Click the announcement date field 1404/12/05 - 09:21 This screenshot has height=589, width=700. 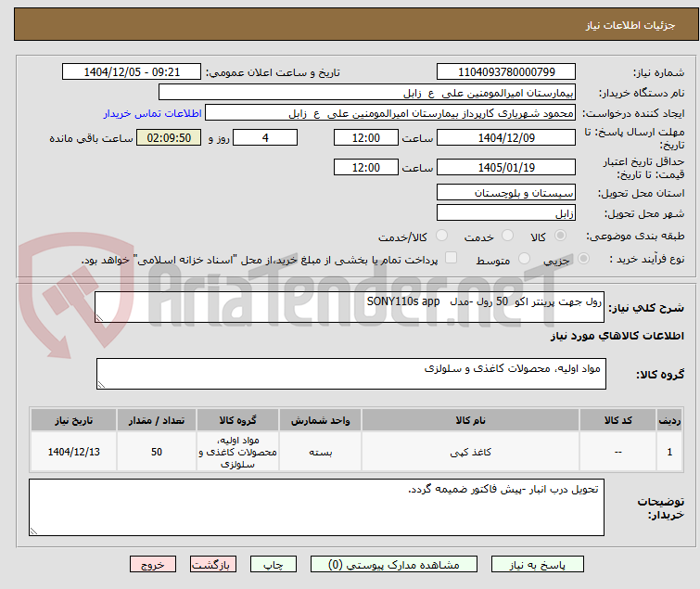(x=132, y=72)
